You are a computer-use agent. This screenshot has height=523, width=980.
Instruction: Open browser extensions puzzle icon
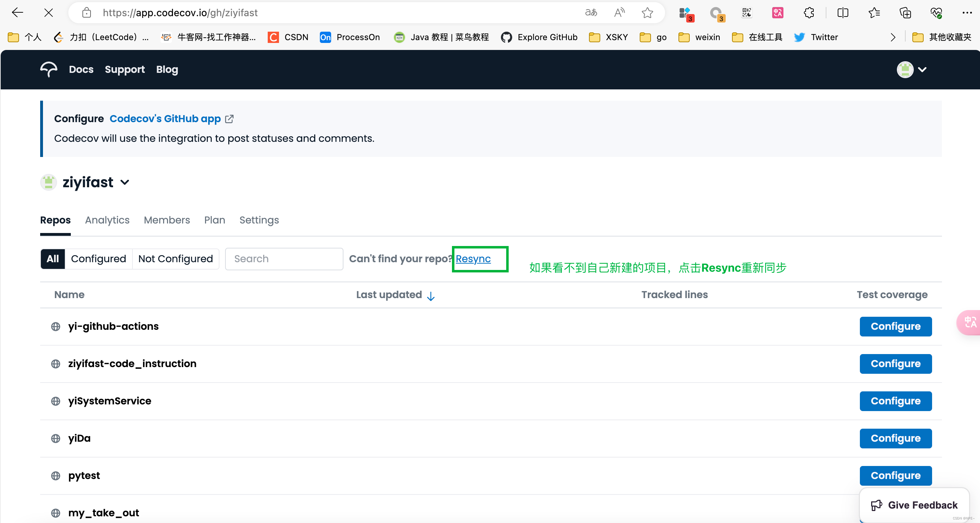[809, 13]
